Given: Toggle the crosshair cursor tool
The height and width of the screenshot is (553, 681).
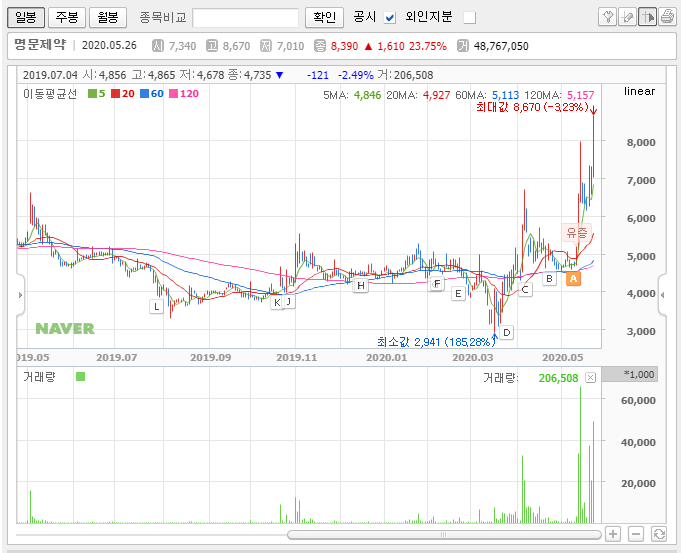Looking at the screenshot, I should pos(647,17).
